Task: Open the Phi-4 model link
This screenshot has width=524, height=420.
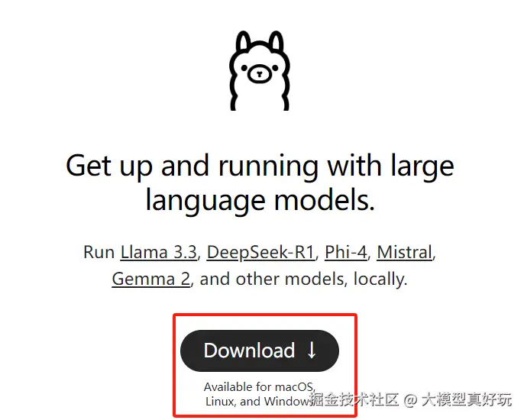Action: pos(346,252)
